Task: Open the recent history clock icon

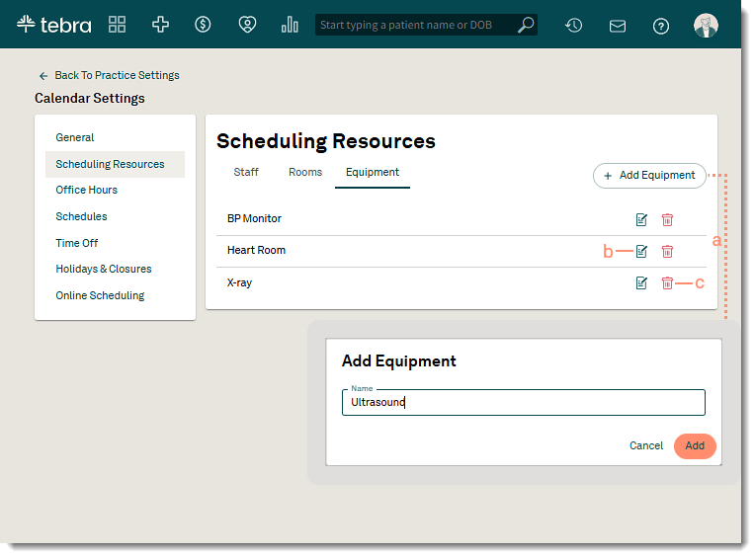Action: click(574, 26)
